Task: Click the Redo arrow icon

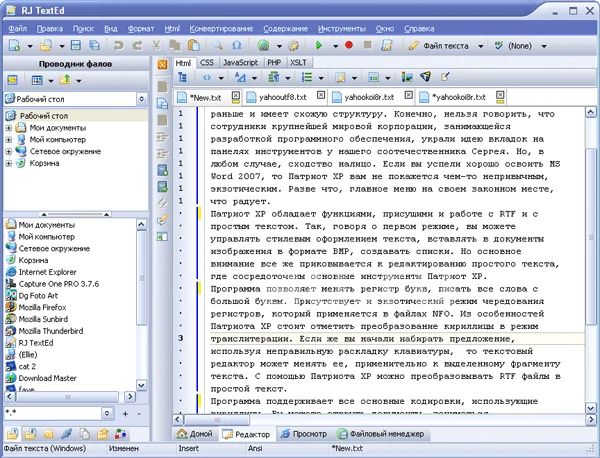Action: pyautogui.click(x=137, y=46)
